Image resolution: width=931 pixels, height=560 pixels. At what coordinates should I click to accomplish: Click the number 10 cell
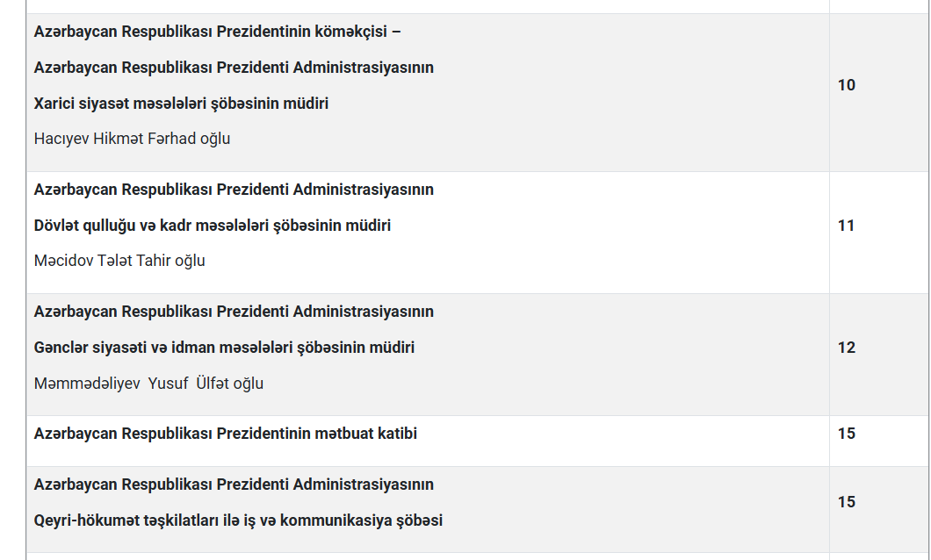pos(847,85)
